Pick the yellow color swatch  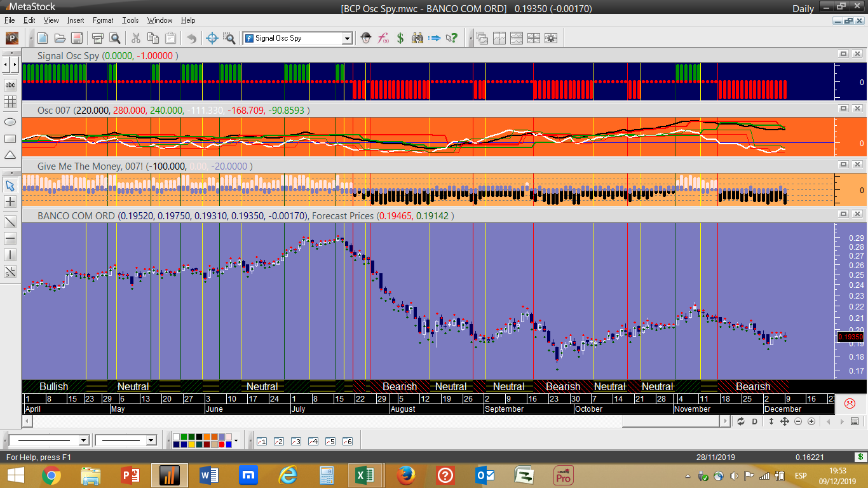pos(192,444)
